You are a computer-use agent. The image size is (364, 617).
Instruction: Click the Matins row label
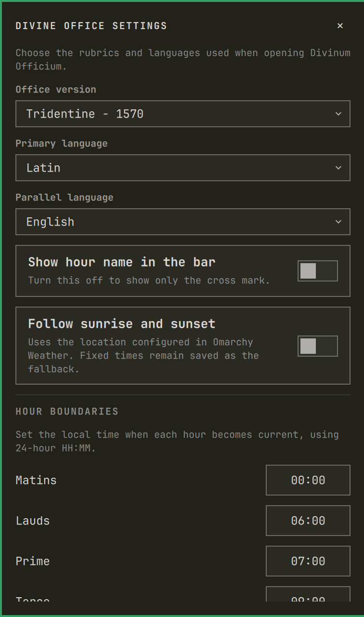pos(36,480)
